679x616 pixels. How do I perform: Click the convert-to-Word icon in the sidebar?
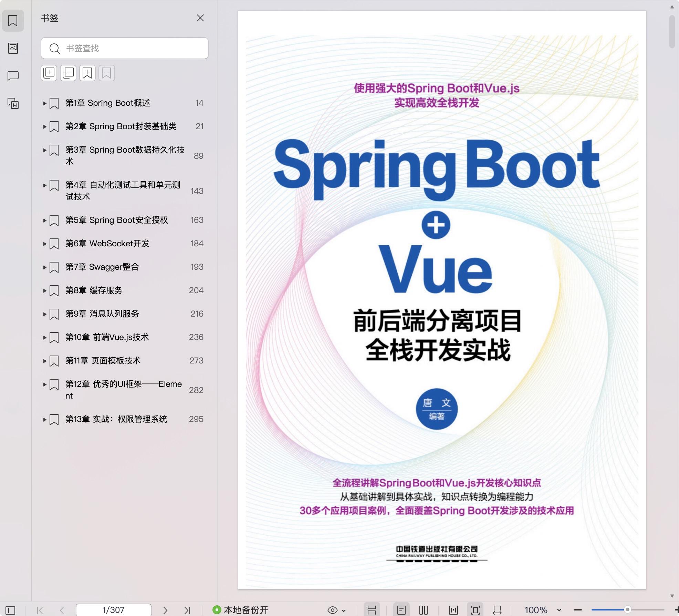pyautogui.click(x=13, y=103)
